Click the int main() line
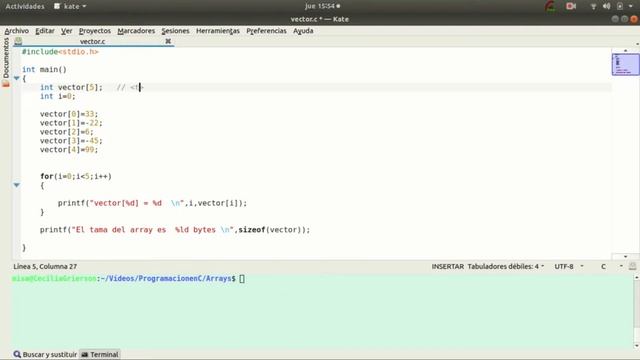Viewport: 640px width, 360px height. pyautogui.click(x=44, y=69)
